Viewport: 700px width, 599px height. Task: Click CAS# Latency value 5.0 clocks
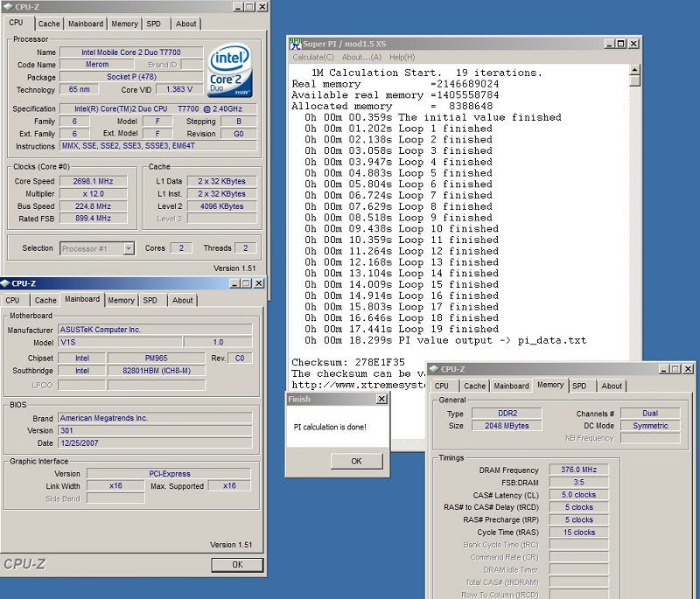click(x=578, y=495)
